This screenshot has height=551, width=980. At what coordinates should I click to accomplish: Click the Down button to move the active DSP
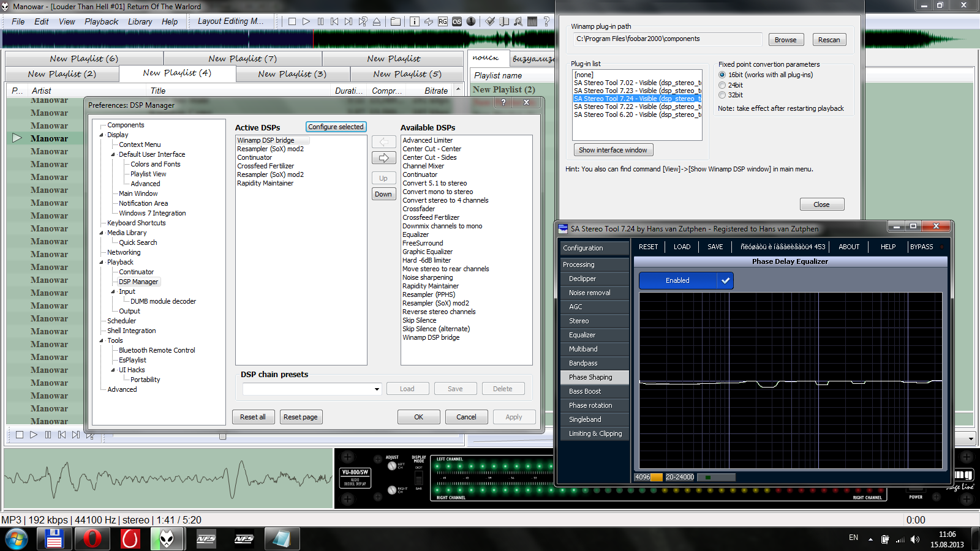(383, 194)
